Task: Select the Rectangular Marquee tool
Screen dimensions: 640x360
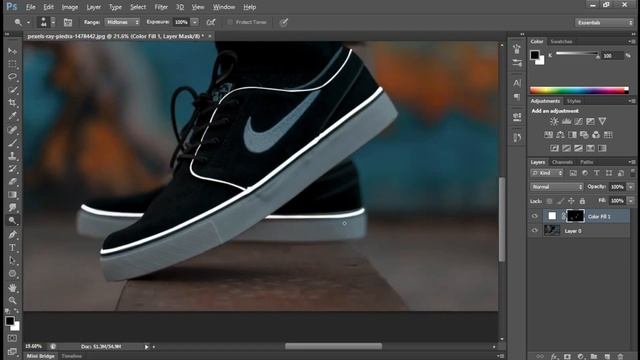Action: [x=12, y=64]
